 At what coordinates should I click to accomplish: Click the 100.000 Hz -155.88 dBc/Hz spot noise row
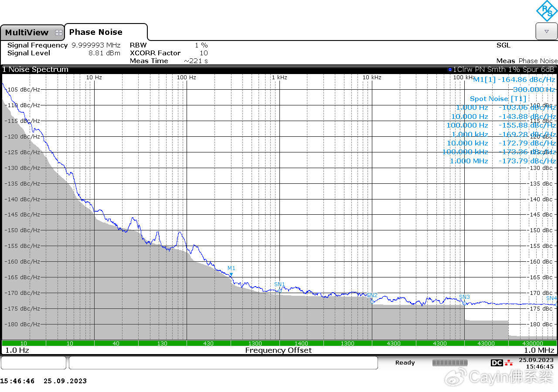click(501, 125)
